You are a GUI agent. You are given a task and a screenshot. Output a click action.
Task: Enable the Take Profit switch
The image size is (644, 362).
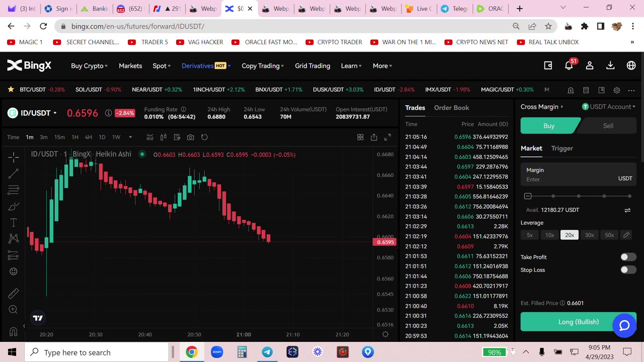pos(628,257)
